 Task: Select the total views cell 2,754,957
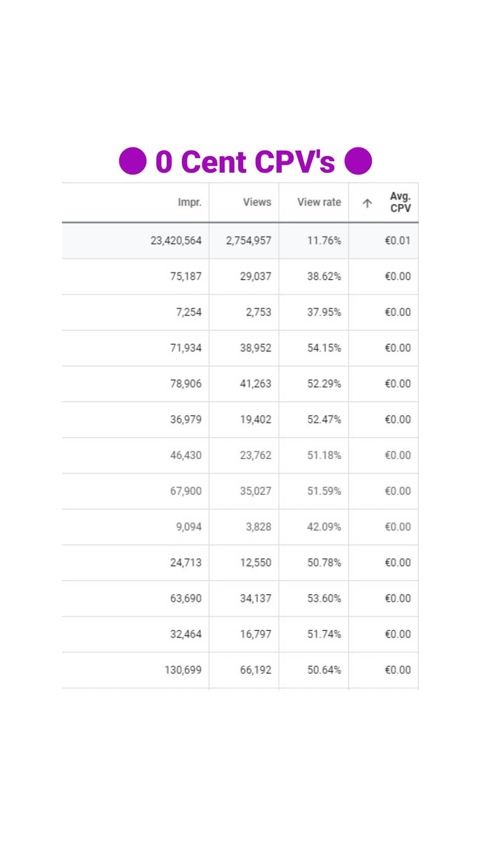click(249, 241)
